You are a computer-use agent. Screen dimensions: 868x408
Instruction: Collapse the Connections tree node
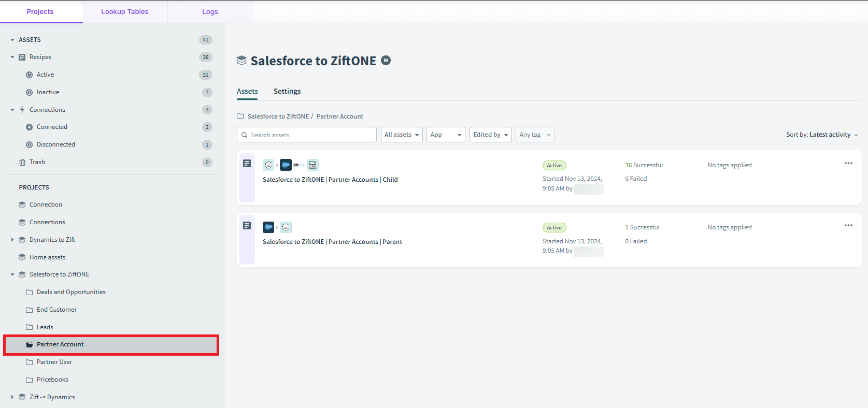click(x=12, y=110)
